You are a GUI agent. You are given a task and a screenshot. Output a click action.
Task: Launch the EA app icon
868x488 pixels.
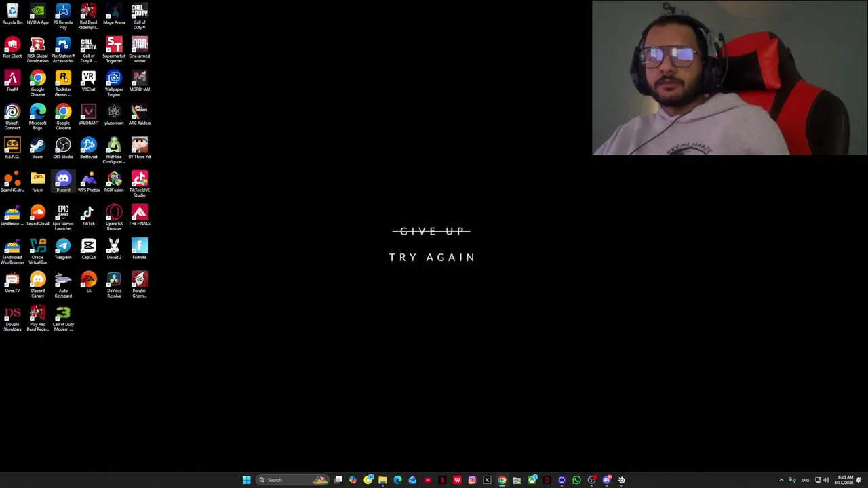(x=88, y=283)
